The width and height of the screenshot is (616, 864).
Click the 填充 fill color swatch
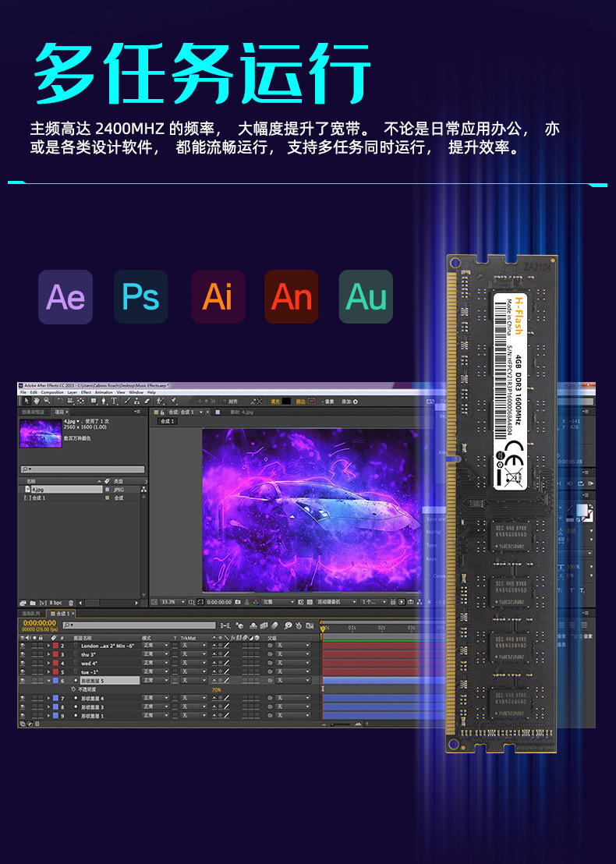pos(286,401)
